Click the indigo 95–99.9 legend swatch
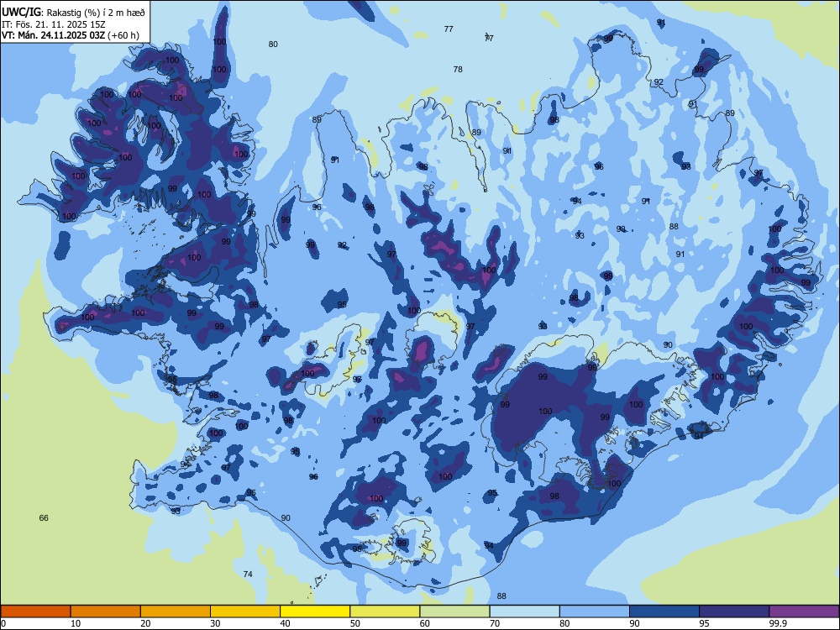The width and height of the screenshot is (840, 630). (x=734, y=612)
